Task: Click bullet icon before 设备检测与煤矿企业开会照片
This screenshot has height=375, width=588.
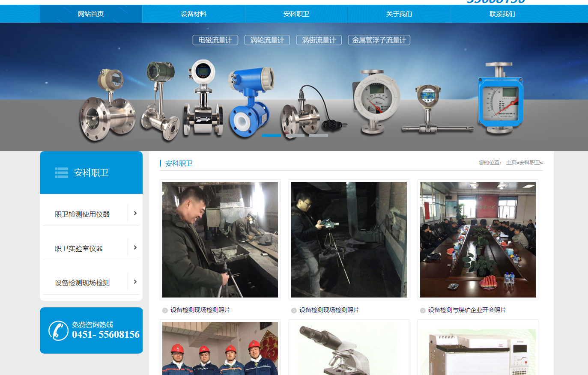Action: 423,310
